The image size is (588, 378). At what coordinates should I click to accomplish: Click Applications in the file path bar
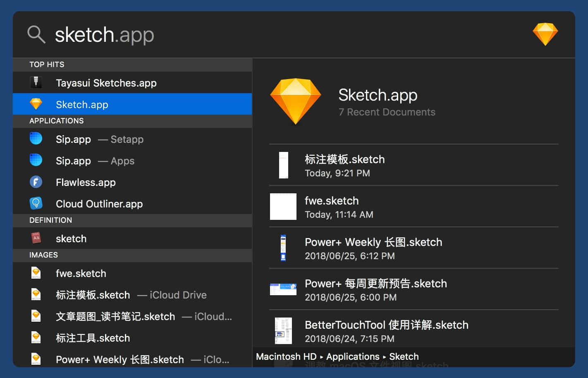[x=353, y=356]
